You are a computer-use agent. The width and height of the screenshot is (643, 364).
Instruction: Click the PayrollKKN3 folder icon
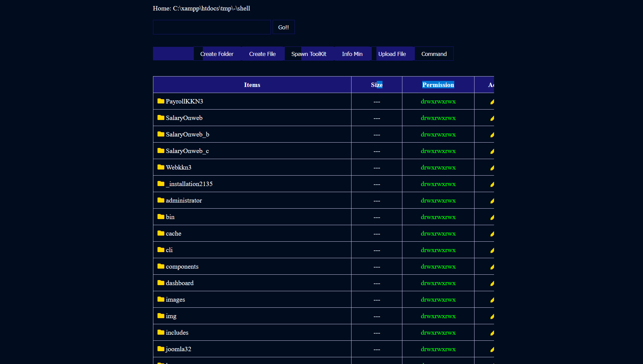click(x=161, y=101)
